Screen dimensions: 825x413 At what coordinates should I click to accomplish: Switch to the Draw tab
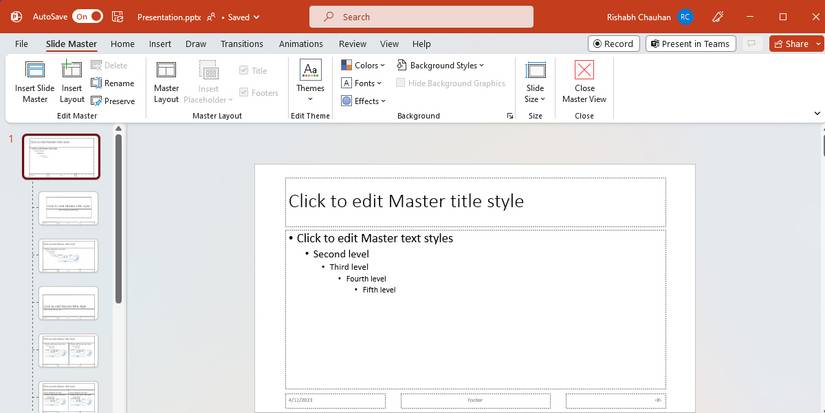pyautogui.click(x=196, y=44)
